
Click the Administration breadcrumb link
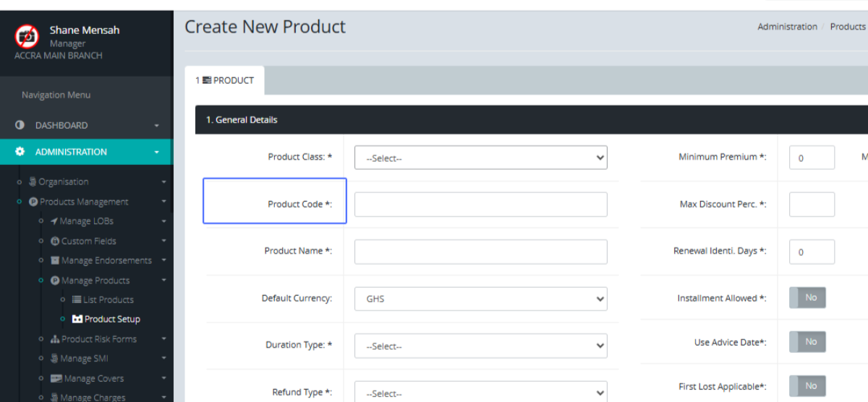point(787,27)
